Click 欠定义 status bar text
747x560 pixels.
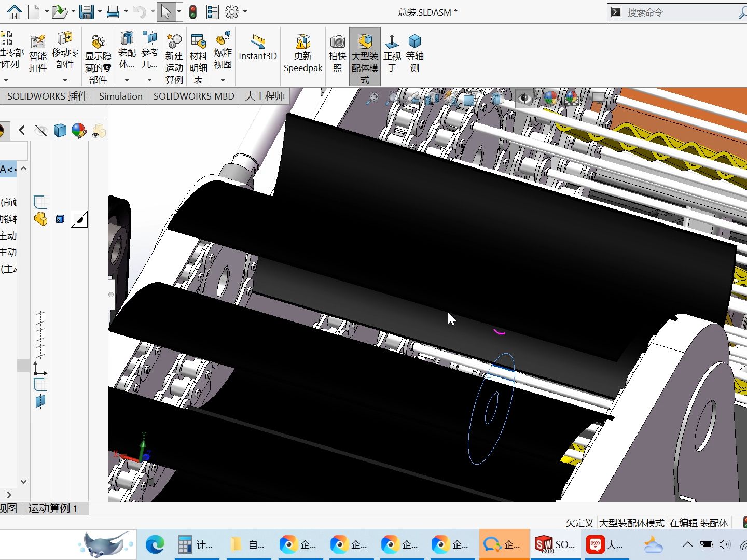(579, 523)
